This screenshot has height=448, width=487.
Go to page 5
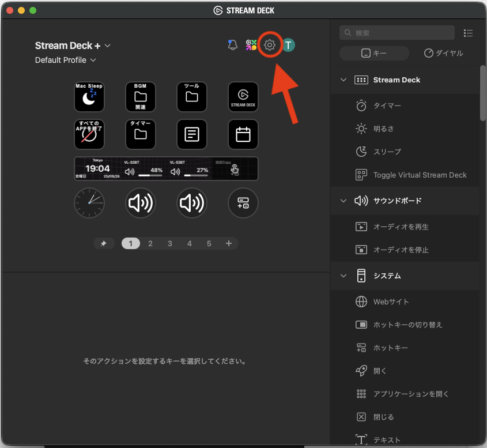[x=209, y=243]
